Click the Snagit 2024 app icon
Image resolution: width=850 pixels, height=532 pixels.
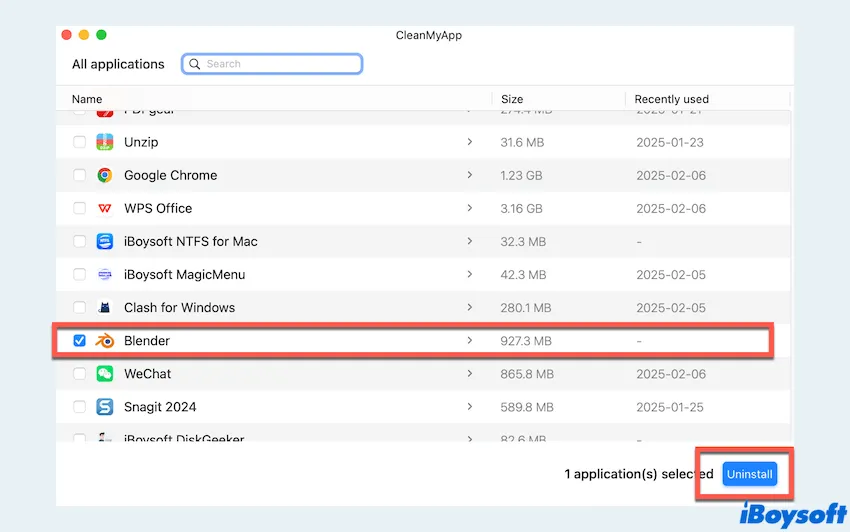pyautogui.click(x=105, y=407)
